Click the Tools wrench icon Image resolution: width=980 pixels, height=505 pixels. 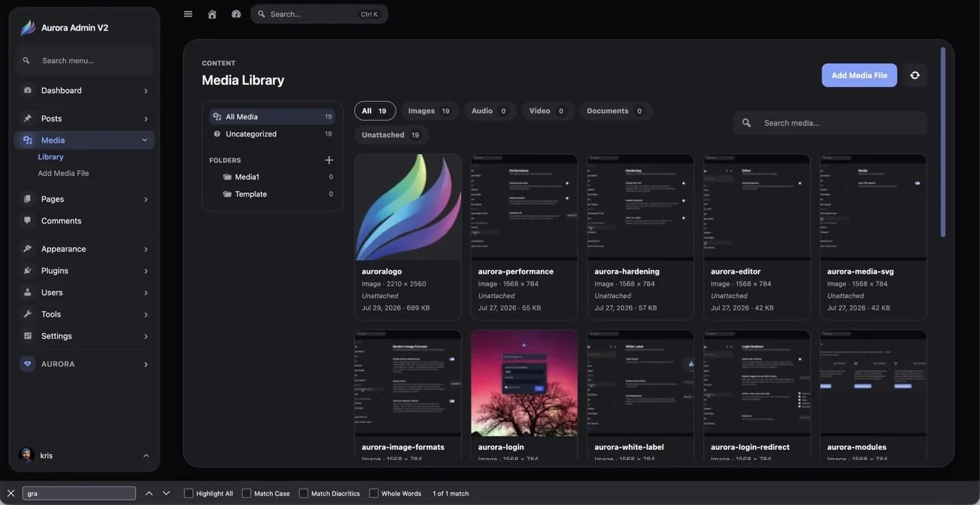pyautogui.click(x=27, y=314)
